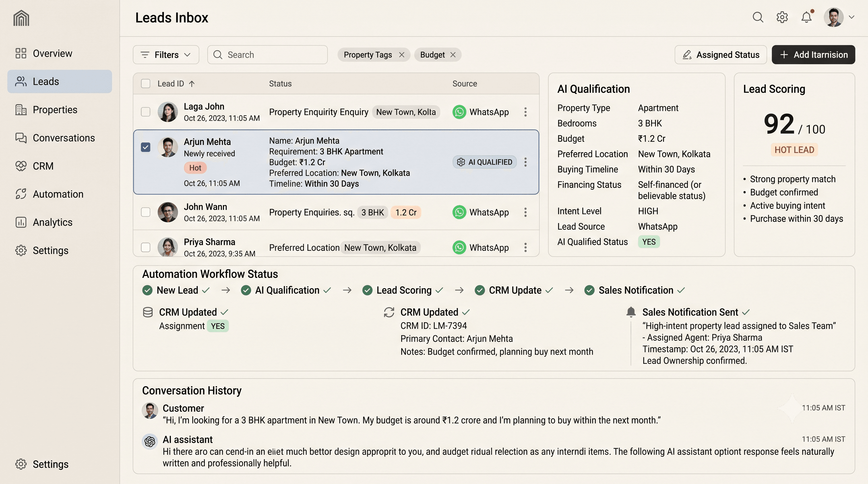868x484 pixels.
Task: Click the Sales Notification workflow check icon
Action: [589, 290]
